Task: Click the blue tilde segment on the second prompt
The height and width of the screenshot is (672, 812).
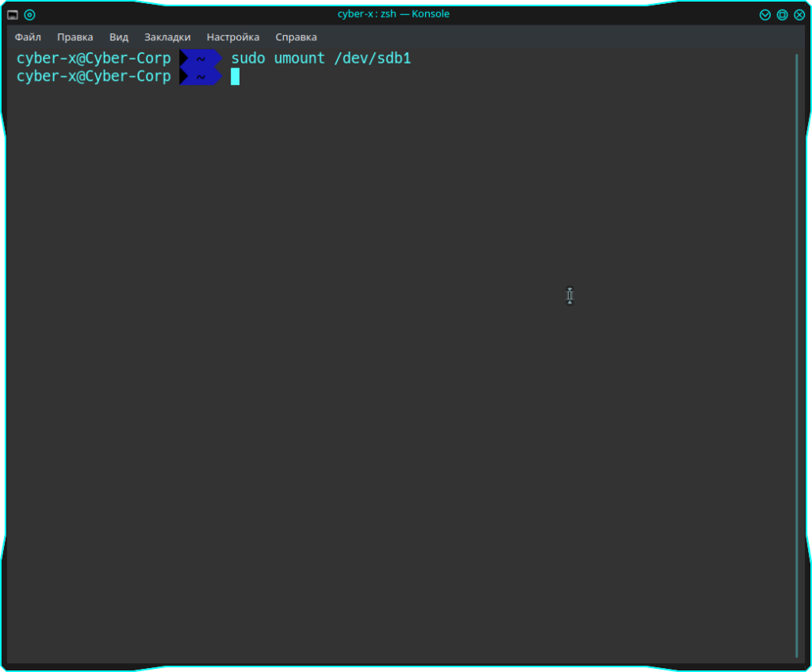Action: [x=201, y=77]
